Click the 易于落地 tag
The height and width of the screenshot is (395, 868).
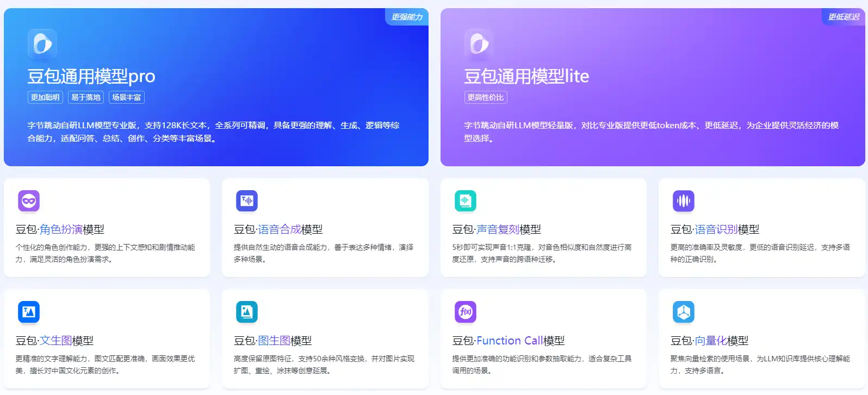(86, 97)
